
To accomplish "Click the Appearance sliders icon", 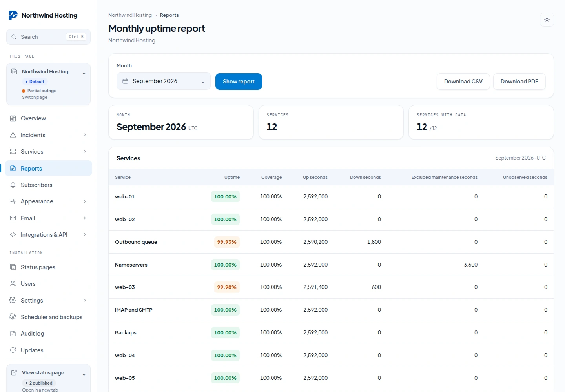I will tap(13, 201).
